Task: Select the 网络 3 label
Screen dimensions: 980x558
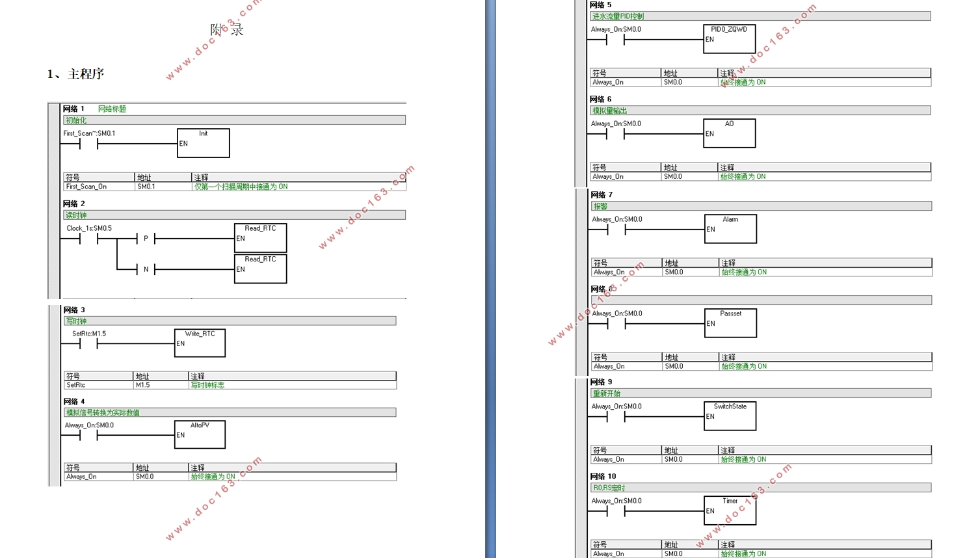Action: pyautogui.click(x=74, y=310)
